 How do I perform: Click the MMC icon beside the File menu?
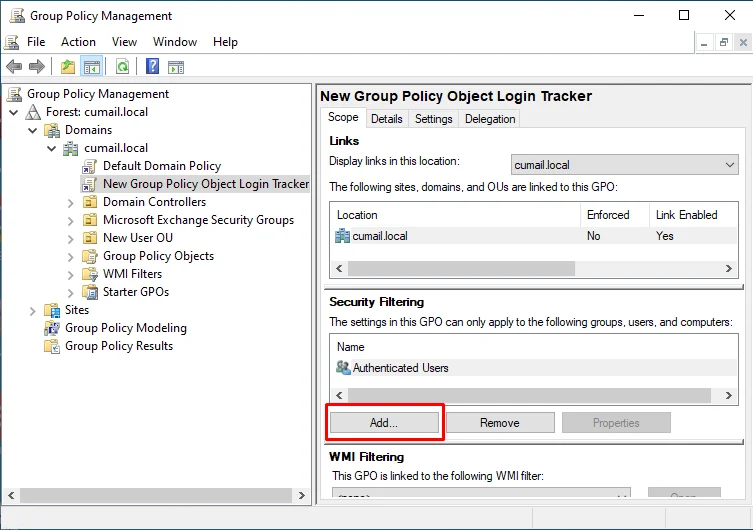pyautogui.click(x=12, y=42)
